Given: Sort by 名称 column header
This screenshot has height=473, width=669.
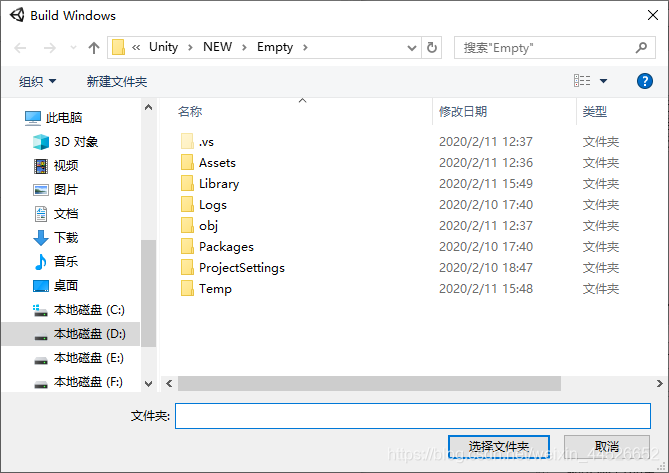Looking at the screenshot, I should coord(190,111).
